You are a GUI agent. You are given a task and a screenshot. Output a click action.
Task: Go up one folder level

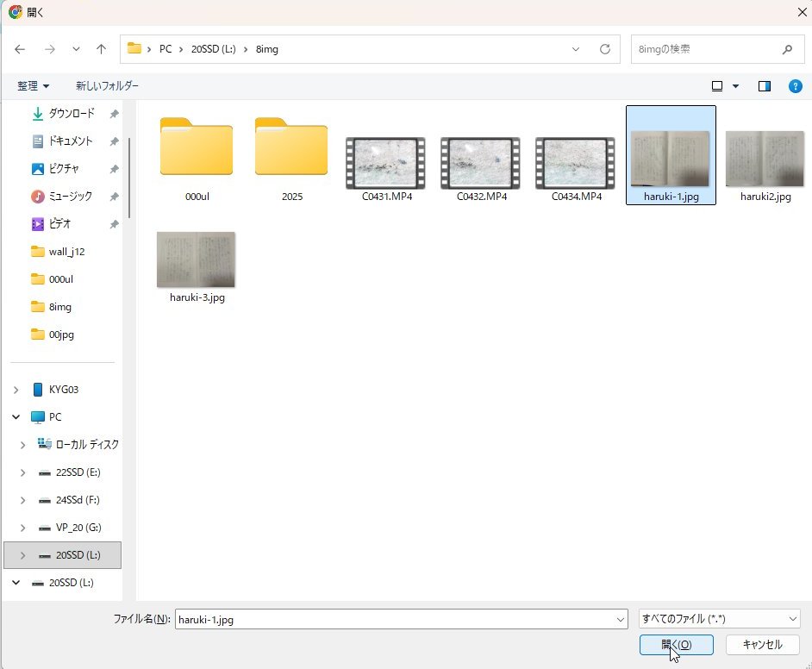pos(101,49)
